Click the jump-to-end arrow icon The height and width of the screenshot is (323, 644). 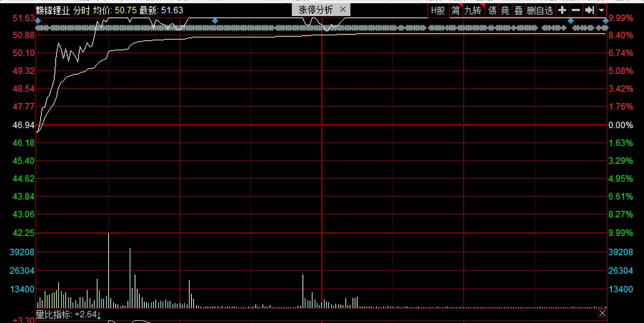pos(589,10)
